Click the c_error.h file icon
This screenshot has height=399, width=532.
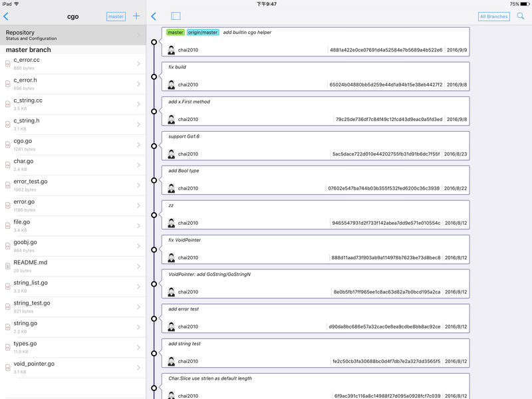click(7, 84)
